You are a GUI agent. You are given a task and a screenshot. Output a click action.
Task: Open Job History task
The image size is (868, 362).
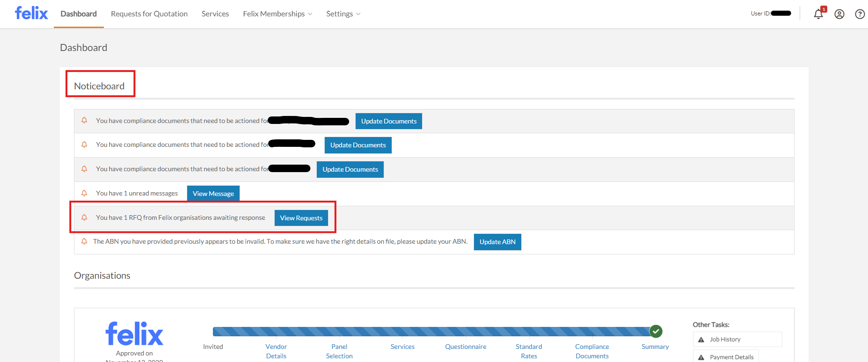click(x=737, y=340)
